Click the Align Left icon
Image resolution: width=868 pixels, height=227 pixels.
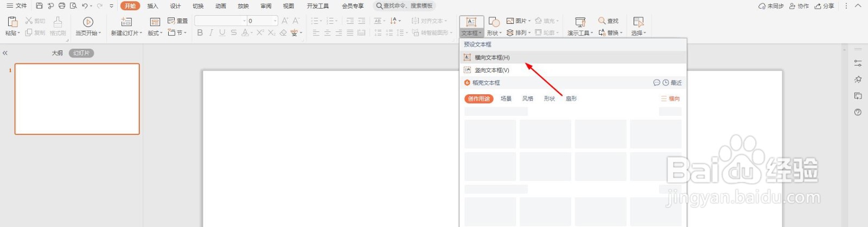tap(316, 33)
